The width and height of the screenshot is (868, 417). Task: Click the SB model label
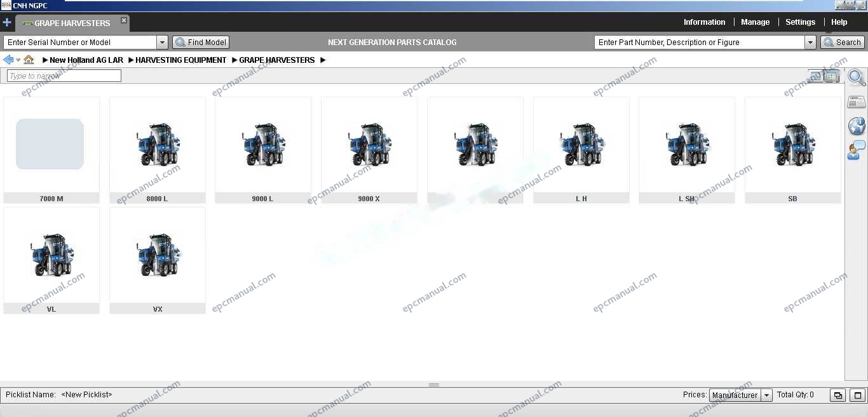click(792, 199)
